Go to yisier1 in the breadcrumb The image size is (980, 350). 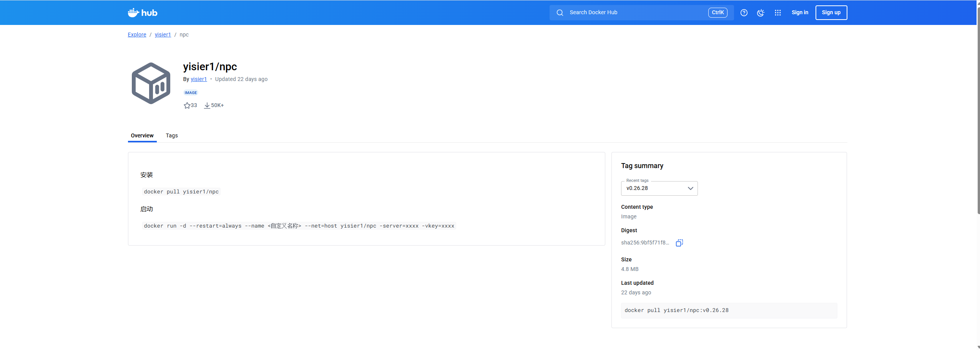pos(163,35)
